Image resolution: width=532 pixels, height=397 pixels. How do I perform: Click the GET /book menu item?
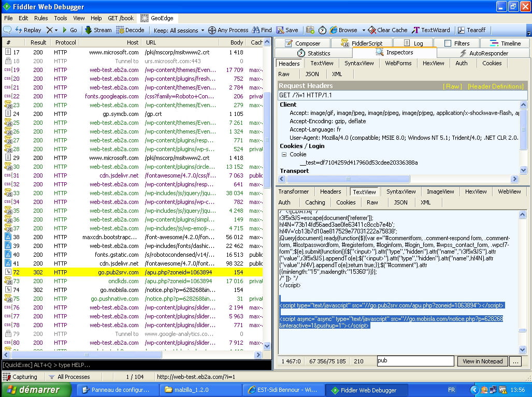(x=121, y=18)
